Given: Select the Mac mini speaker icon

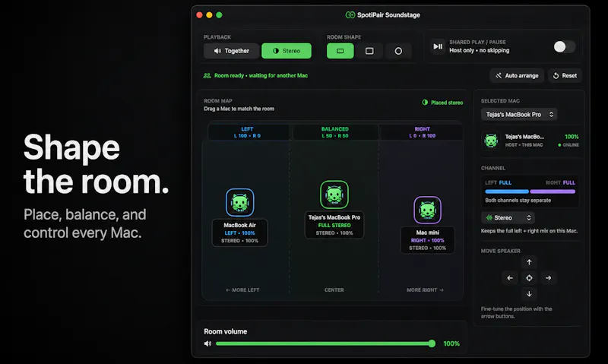Looking at the screenshot, I should pos(427,210).
